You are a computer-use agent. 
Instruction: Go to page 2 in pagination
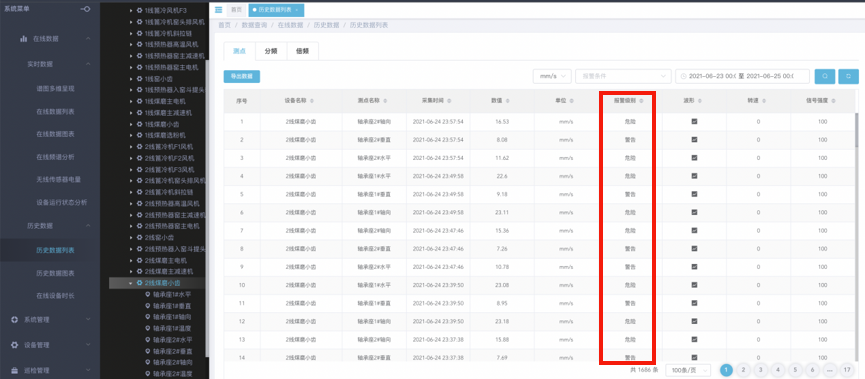pos(744,370)
